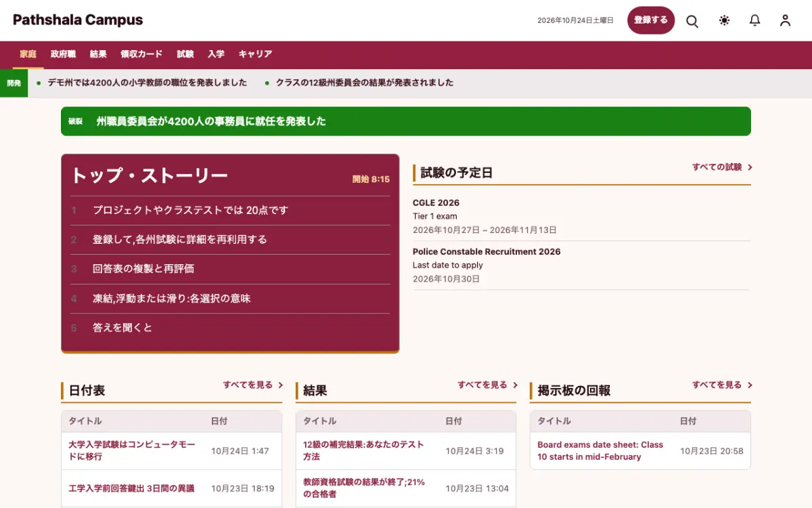Open 教師資格試験の結果が終了;21%の合格者 article

pos(364,488)
